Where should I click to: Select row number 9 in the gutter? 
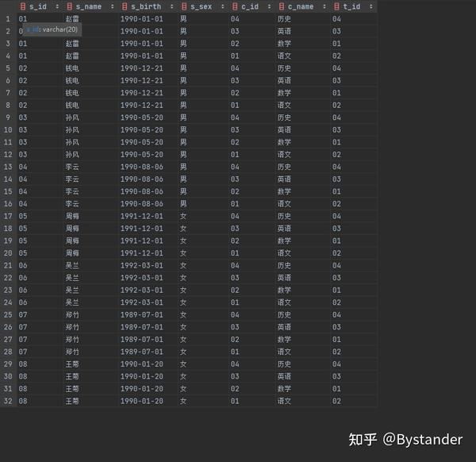8,117
